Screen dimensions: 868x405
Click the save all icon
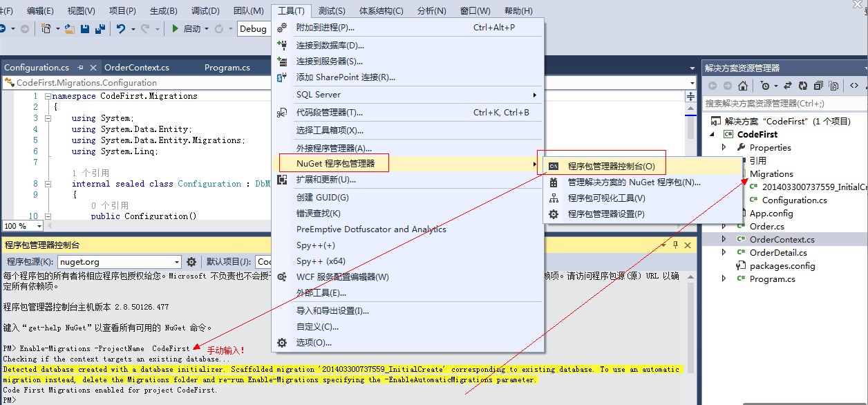click(100, 28)
